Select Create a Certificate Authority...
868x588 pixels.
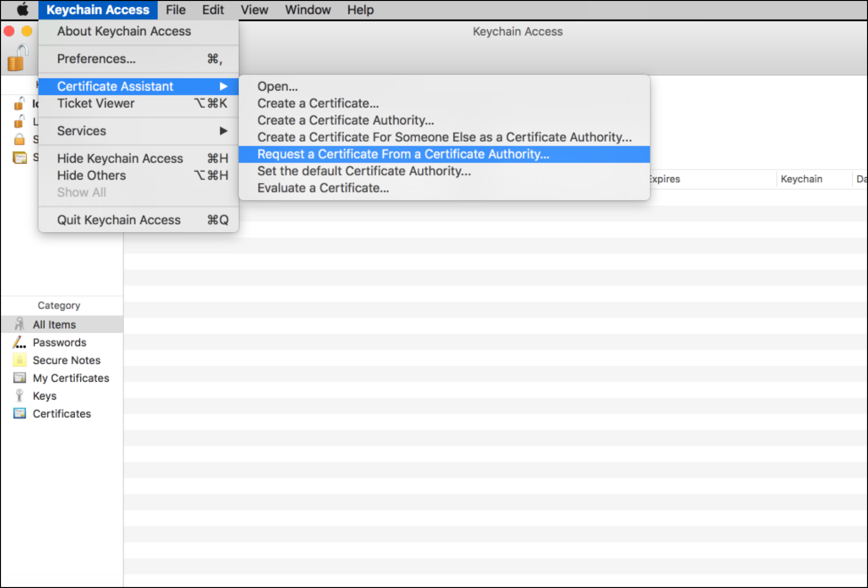tap(444, 120)
